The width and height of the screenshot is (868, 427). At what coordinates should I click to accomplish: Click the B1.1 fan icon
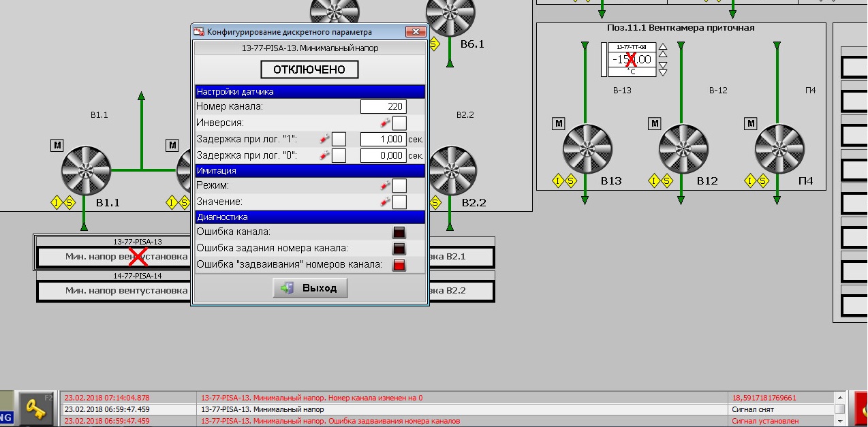click(x=86, y=171)
